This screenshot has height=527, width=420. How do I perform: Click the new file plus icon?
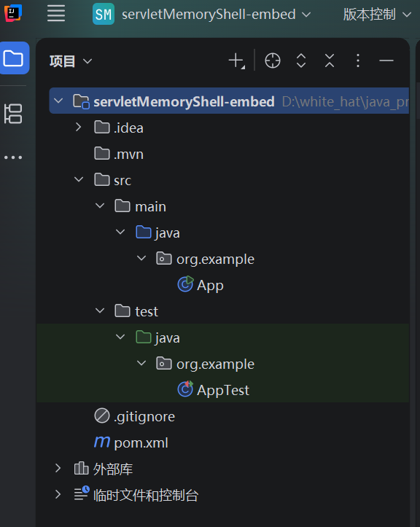point(236,60)
